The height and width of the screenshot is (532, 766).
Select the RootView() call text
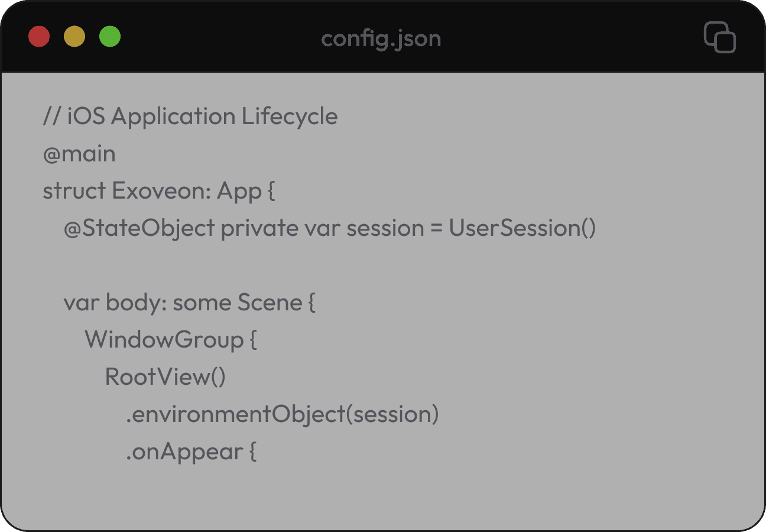click(166, 377)
